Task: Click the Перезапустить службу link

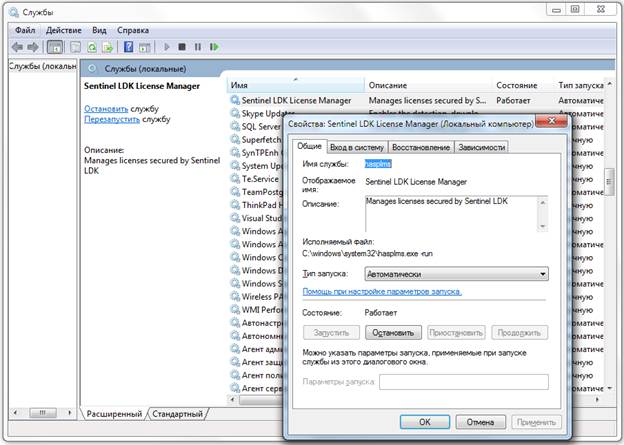Action: pos(112,119)
